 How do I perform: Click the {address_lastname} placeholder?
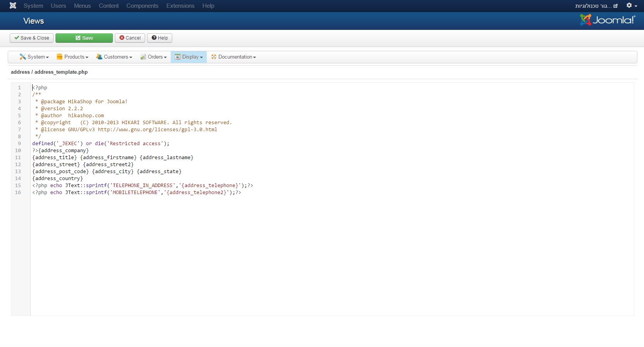(x=166, y=158)
